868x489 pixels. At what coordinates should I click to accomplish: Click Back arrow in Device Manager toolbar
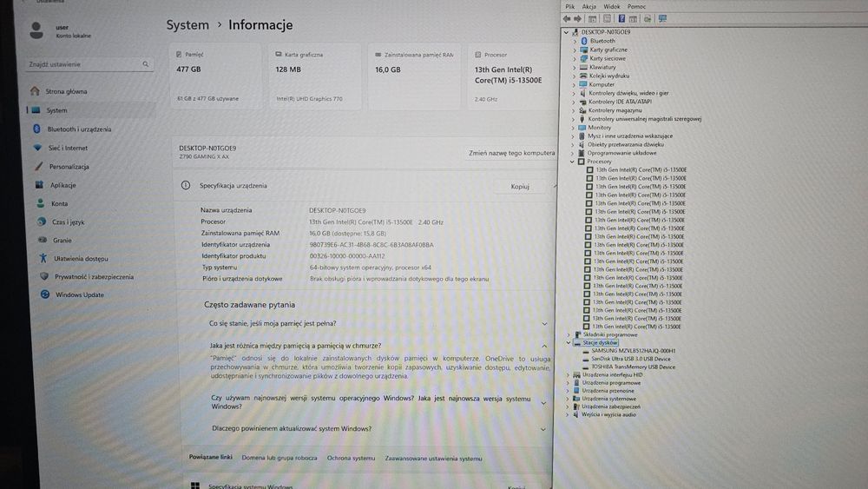pos(566,19)
